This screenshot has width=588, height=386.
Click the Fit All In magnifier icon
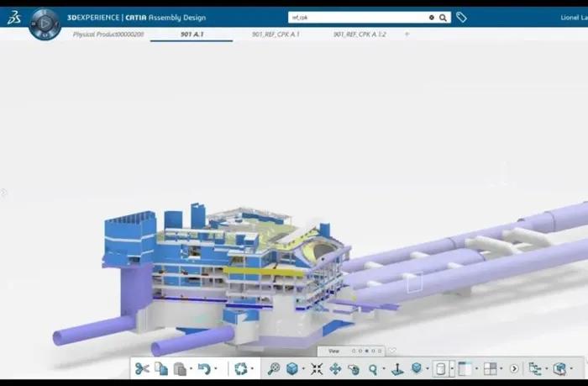[273, 368]
